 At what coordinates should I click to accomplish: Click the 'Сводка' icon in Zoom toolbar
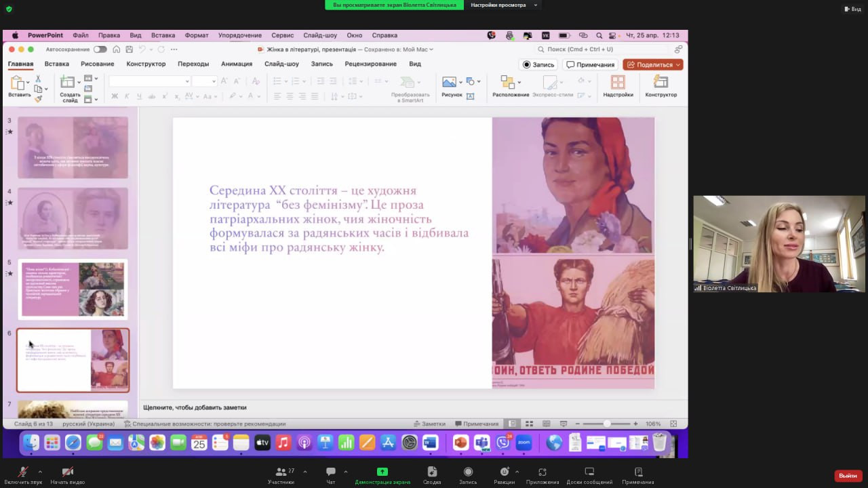[x=432, y=472]
